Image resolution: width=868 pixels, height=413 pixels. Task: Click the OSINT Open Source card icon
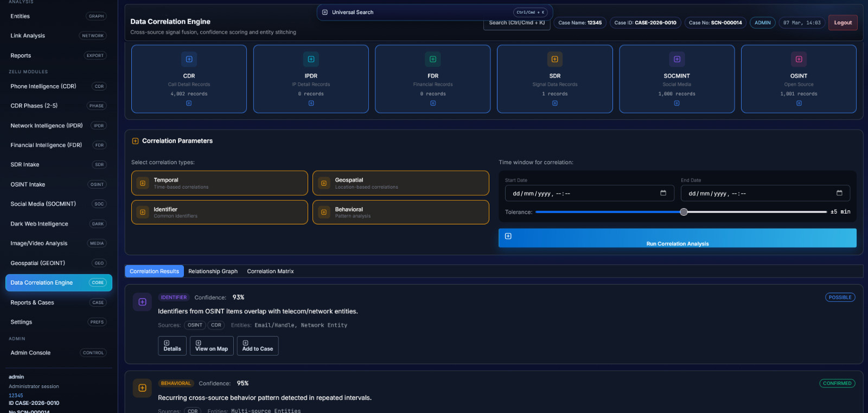coord(799,59)
